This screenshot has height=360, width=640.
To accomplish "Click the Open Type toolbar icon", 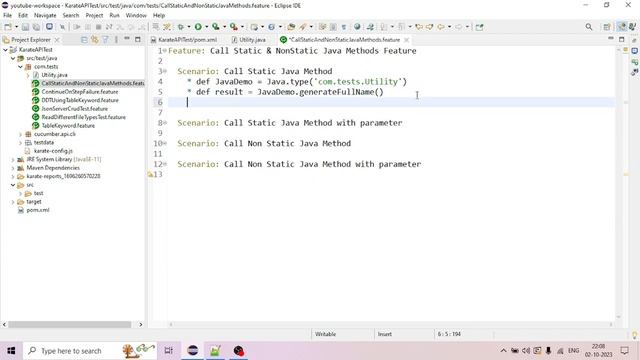I will pos(291,27).
